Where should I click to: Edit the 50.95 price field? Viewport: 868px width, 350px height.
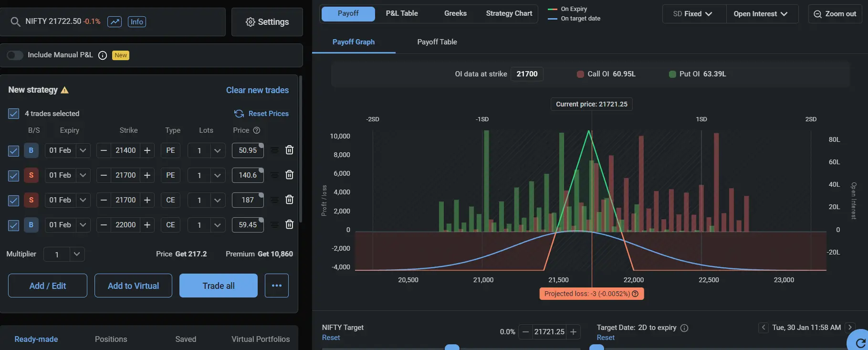(x=248, y=150)
